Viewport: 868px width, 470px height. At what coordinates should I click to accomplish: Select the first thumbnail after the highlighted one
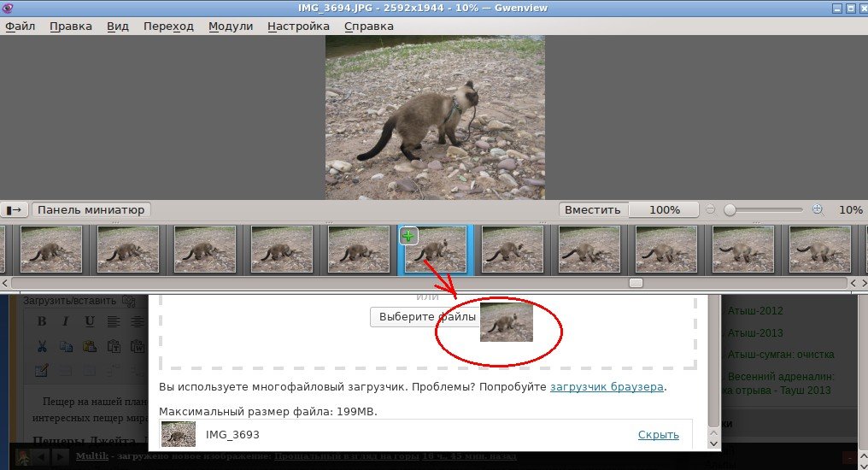pos(513,250)
